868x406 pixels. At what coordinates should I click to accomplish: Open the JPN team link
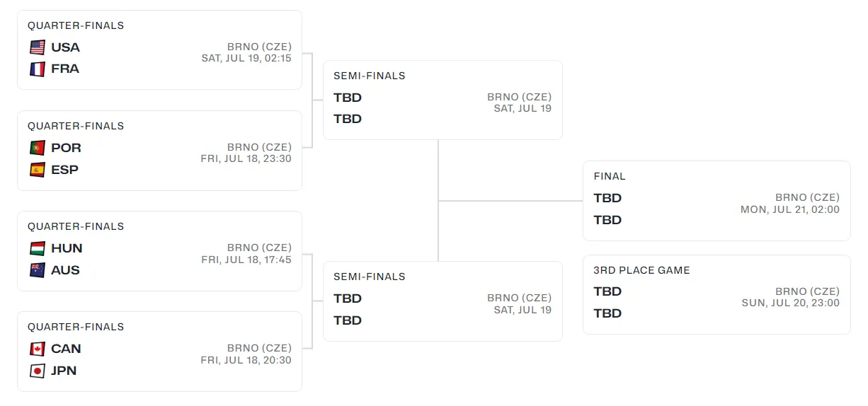tap(64, 371)
